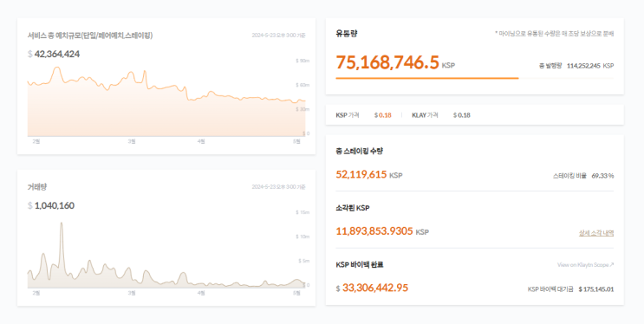Click the 스테이킹 비율 label
Screen dimensions: 644x324
tap(569, 176)
